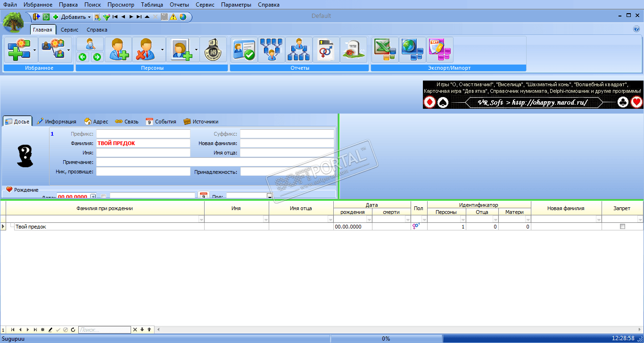Click the unknown person silhouette photo
Image resolution: width=644 pixels, height=343 pixels.
25,155
